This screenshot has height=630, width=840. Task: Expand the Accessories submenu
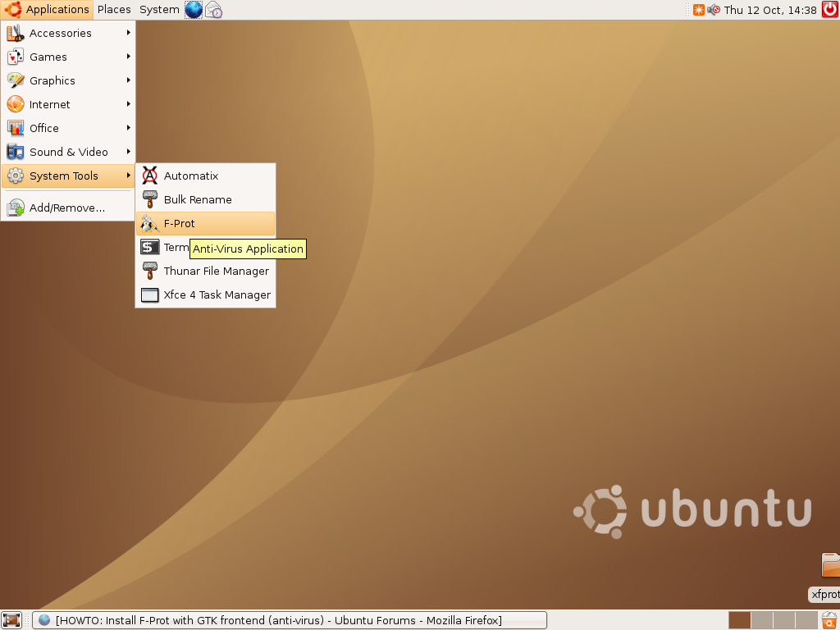tap(68, 33)
